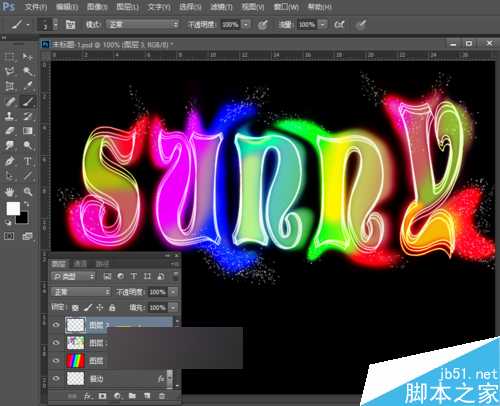Open the 滤镜 (Filter) menu
The image size is (500, 406).
(x=221, y=7)
